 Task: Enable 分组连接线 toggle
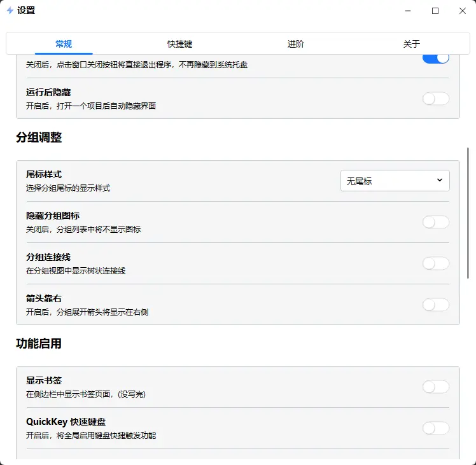pyautogui.click(x=436, y=263)
